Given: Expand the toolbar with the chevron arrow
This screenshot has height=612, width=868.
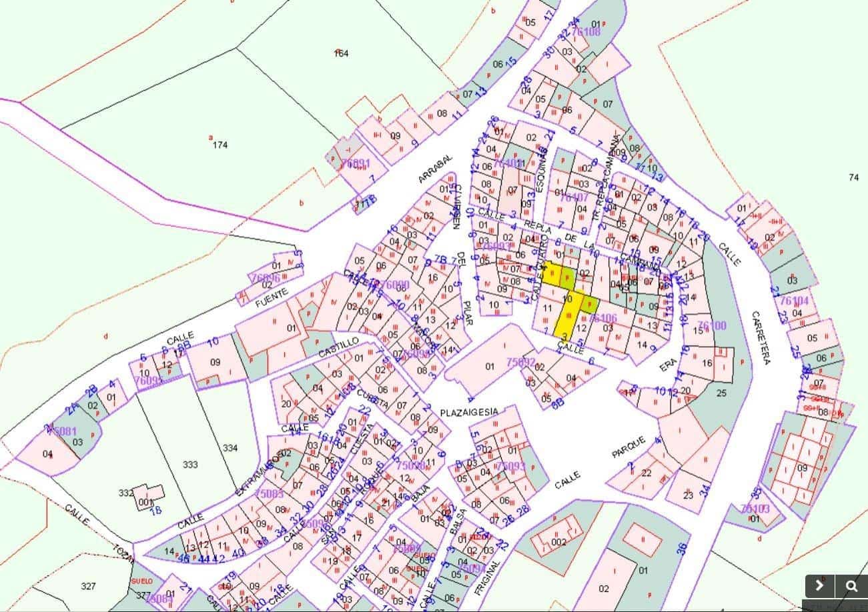Looking at the screenshot, I should pyautogui.click(x=819, y=587).
